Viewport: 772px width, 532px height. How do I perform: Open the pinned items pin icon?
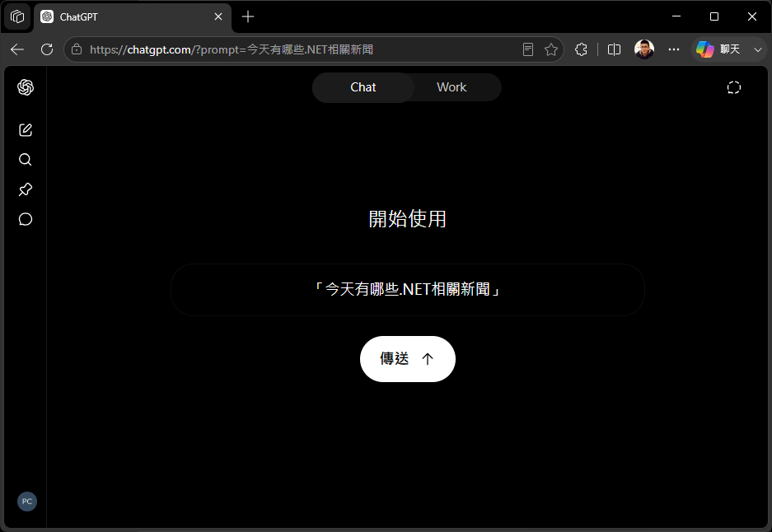coord(25,189)
